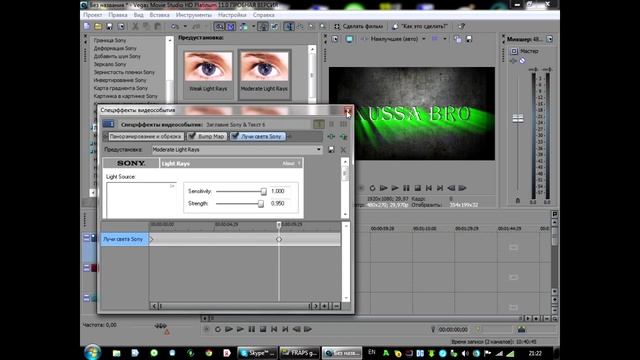Click the volume icon in system tray

pos(465,353)
